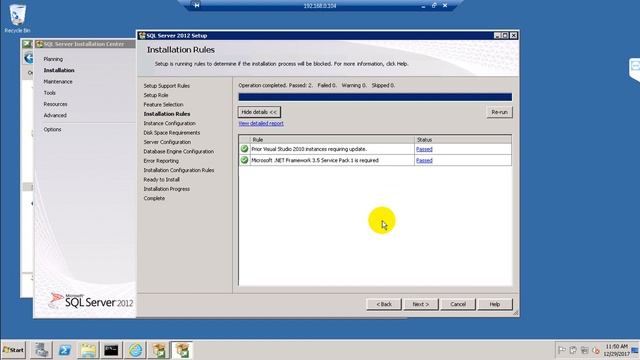Minimize the SQL Server 2012 Setup window
Screen dimensions: 640x360
coord(497,36)
